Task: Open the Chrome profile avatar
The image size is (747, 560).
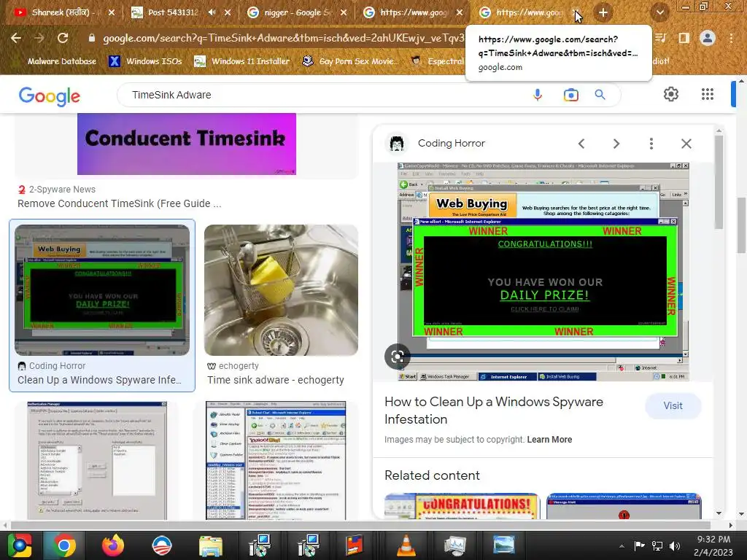Action: [708, 38]
